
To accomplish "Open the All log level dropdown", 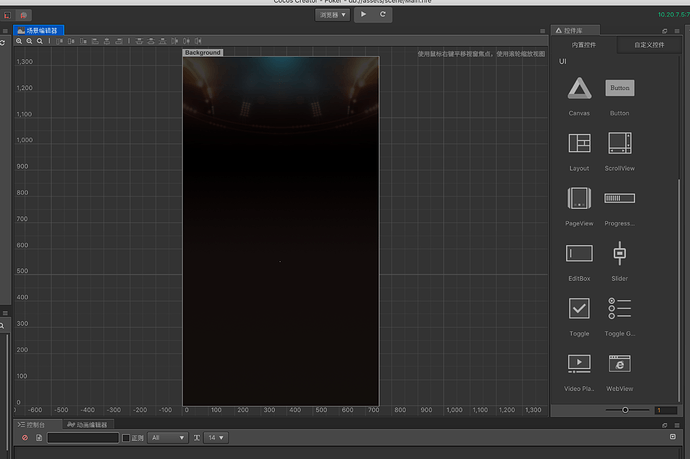I will tap(168, 437).
